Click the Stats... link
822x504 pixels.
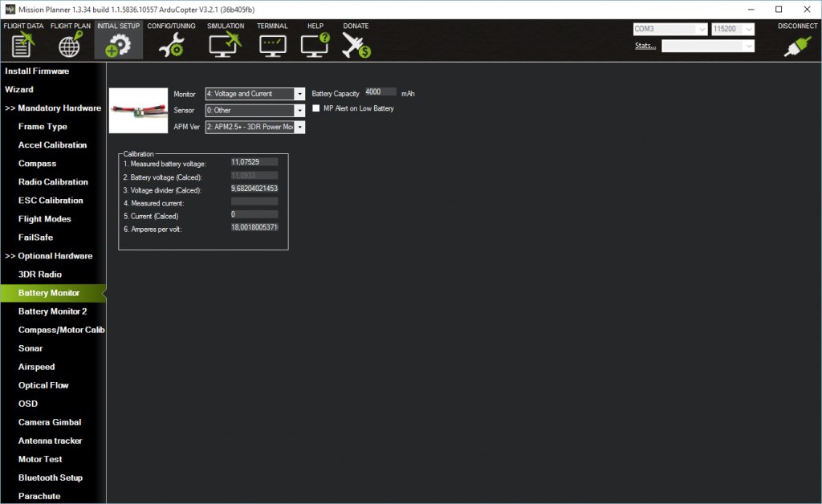(x=645, y=46)
